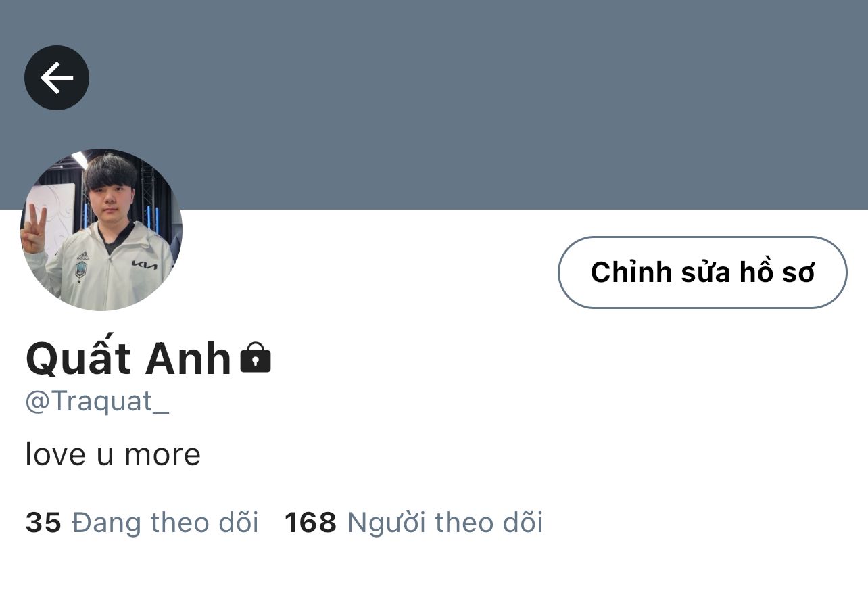This screenshot has width=868, height=595.
Task: Click the word "Anh" before the lock
Action: [189, 358]
